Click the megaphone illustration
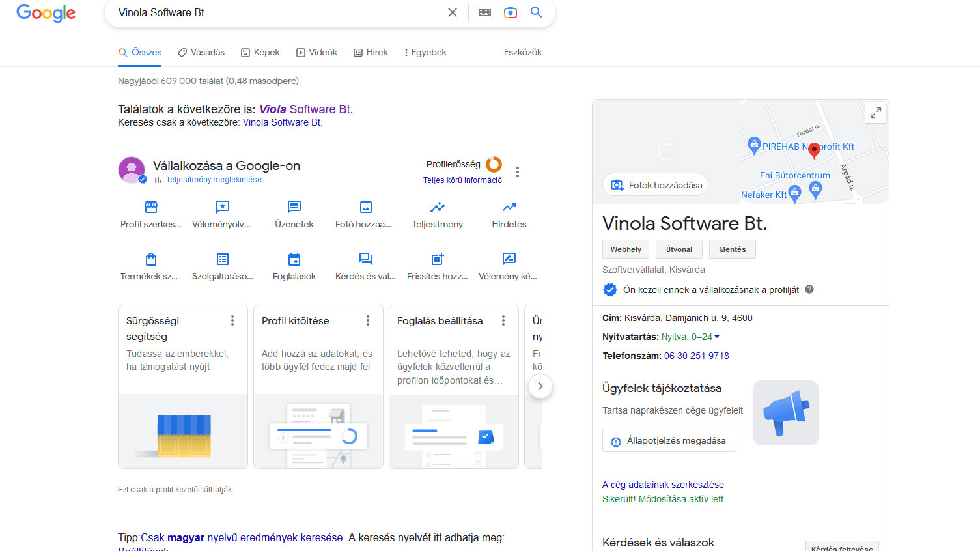The image size is (980, 551). [x=786, y=413]
